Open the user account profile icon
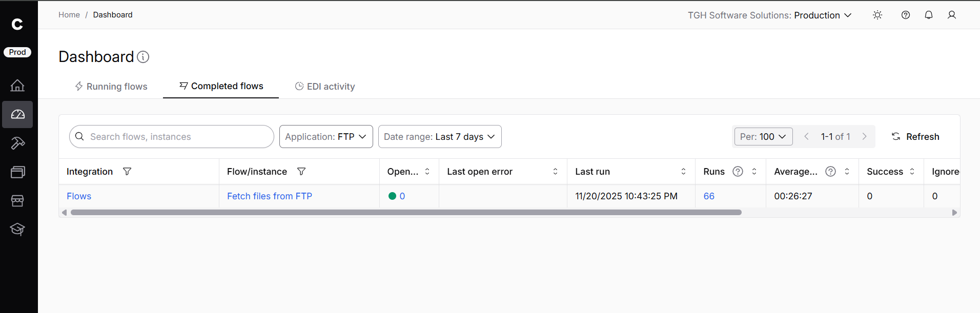This screenshot has height=313, width=980. [x=952, y=15]
